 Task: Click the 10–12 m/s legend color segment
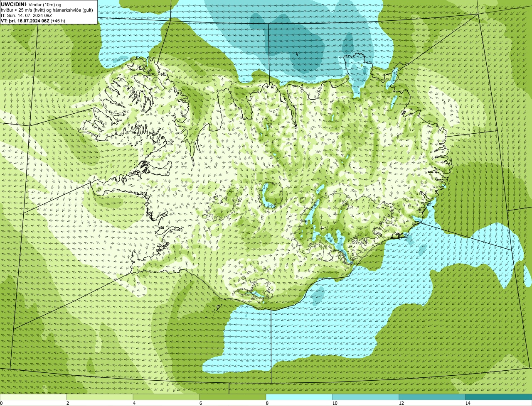366,397
